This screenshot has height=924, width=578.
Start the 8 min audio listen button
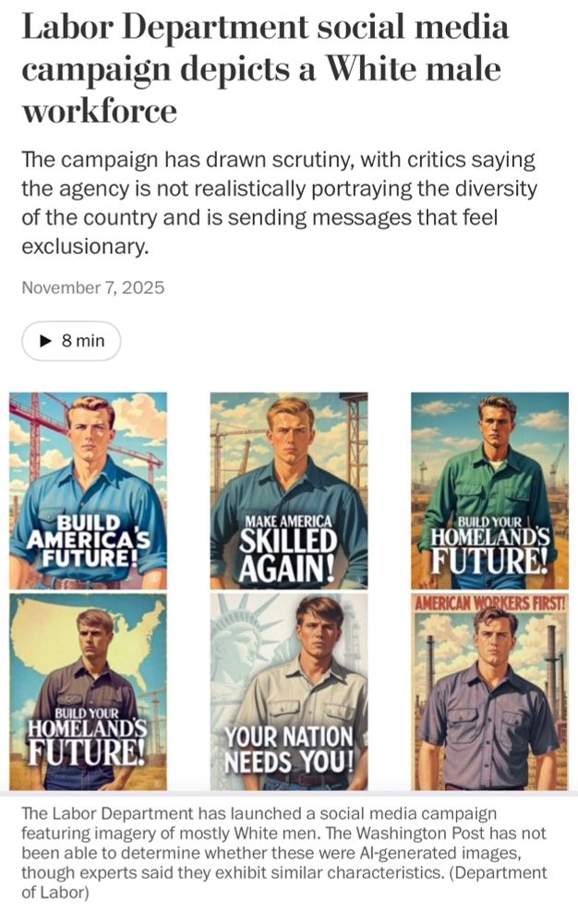pos(71,341)
